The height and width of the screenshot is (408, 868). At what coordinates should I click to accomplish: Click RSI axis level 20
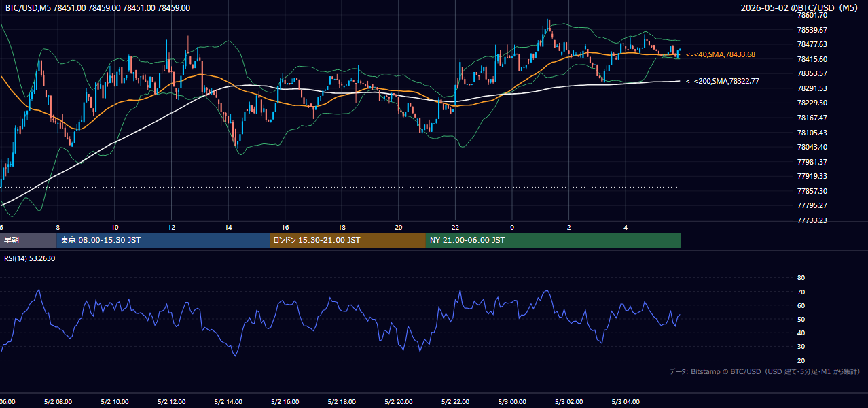click(801, 360)
